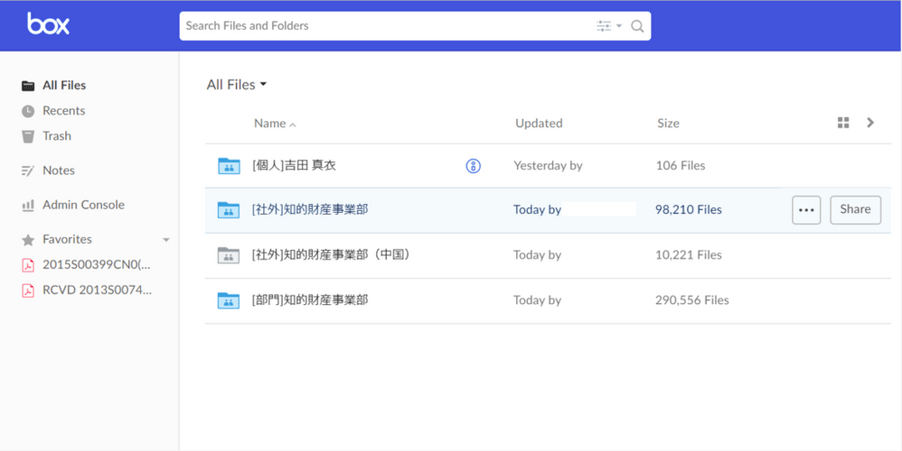Open [部門]知的財産事業部 folder
Image resolution: width=902 pixels, height=451 pixels.
[x=310, y=300]
